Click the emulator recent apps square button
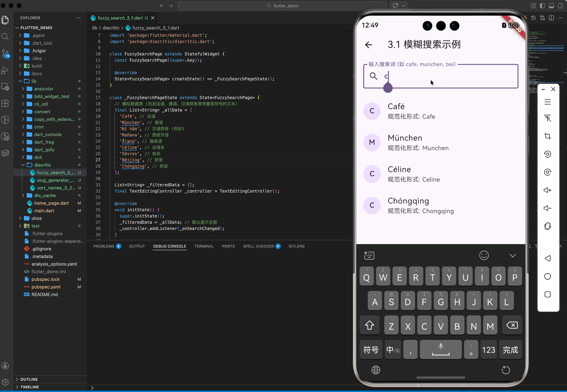Screen dimensions: 567x392 coord(548,294)
